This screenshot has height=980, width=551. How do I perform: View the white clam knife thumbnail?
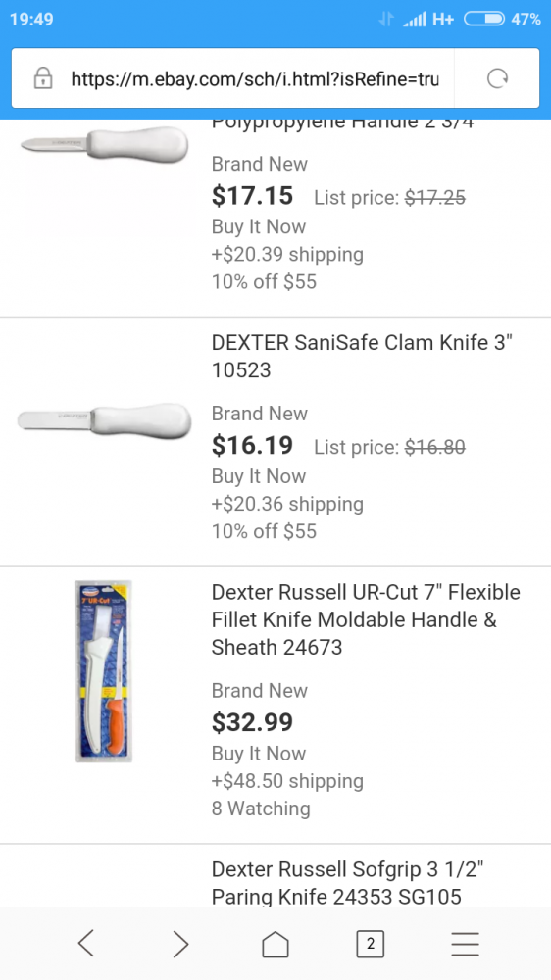(x=104, y=419)
